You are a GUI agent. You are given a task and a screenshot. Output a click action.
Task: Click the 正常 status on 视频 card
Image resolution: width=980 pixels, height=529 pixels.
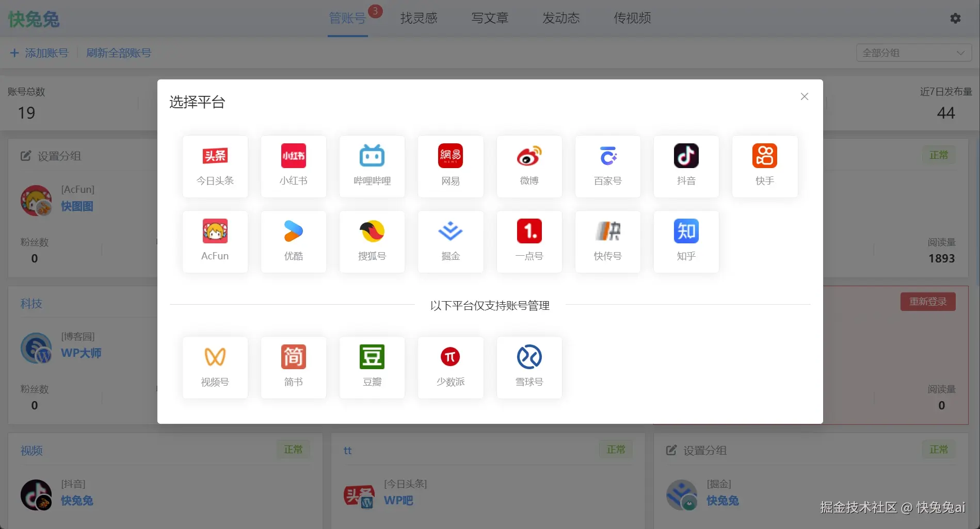pyautogui.click(x=293, y=450)
